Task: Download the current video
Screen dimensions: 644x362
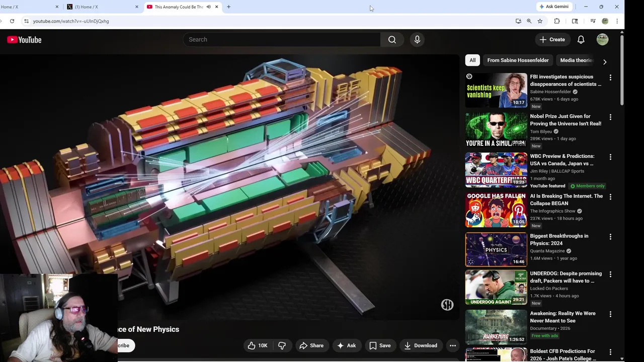Action: pyautogui.click(x=421, y=345)
